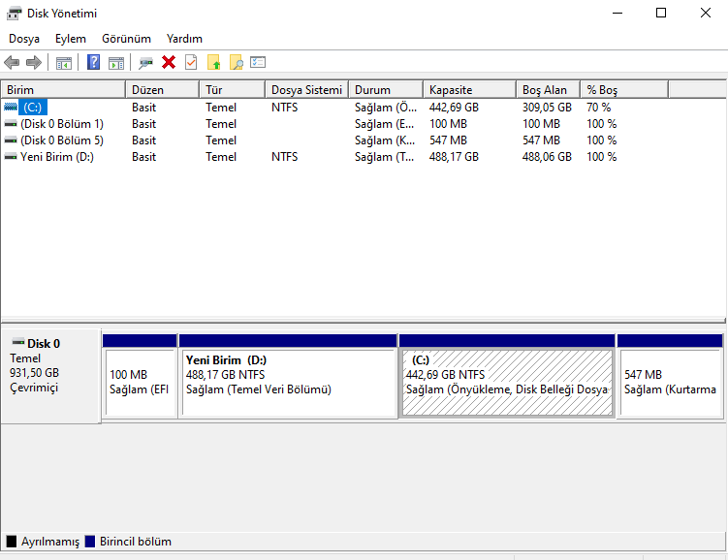This screenshot has height=560, width=728.
Task: Close the Disk Yönetimi window
Action: [x=706, y=13]
